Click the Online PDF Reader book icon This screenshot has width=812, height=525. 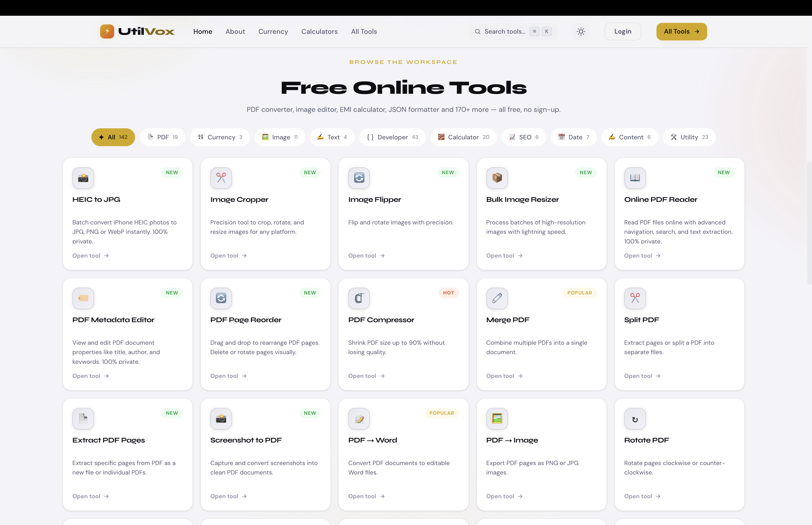click(635, 178)
